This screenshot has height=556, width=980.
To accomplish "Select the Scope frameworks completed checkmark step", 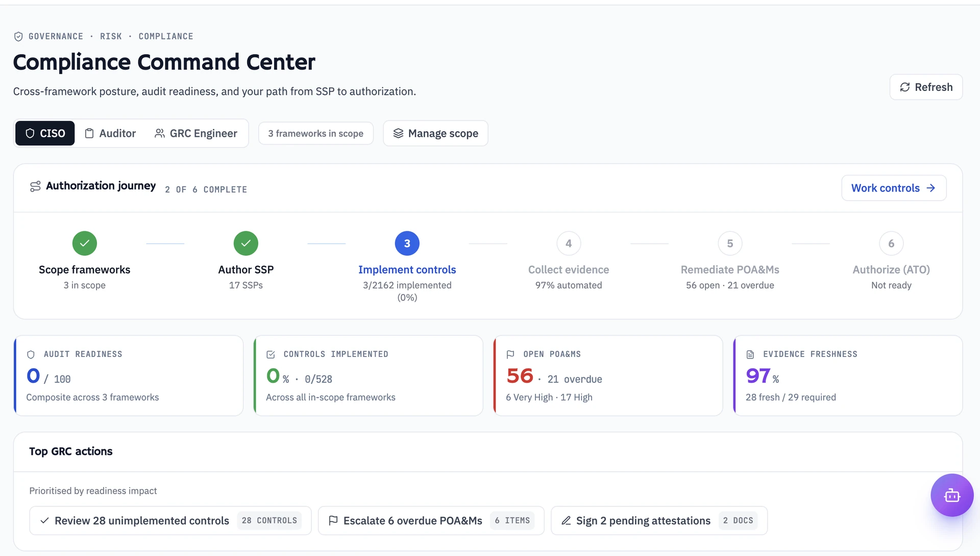I will [85, 244].
